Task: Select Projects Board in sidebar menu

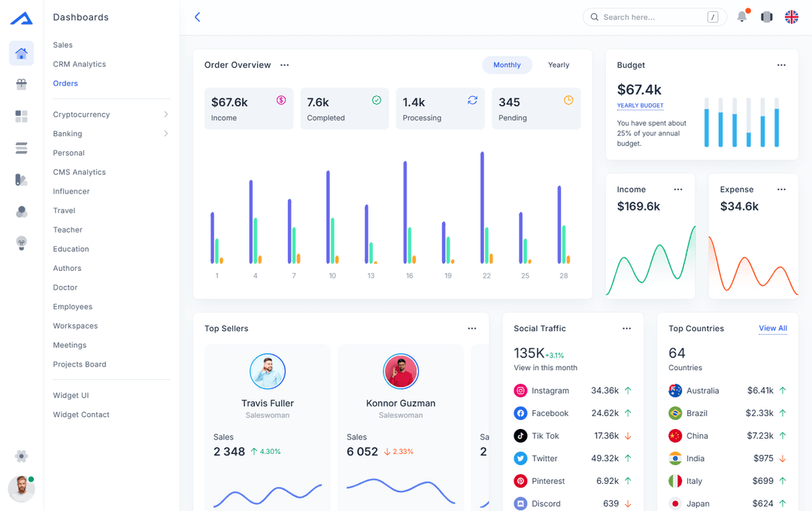Action: click(x=80, y=364)
